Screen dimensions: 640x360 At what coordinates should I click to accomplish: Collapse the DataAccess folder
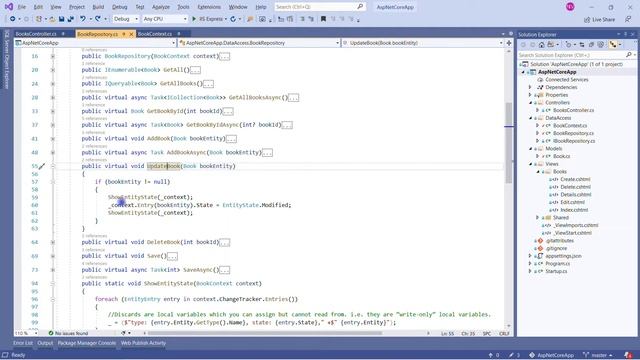(530, 118)
